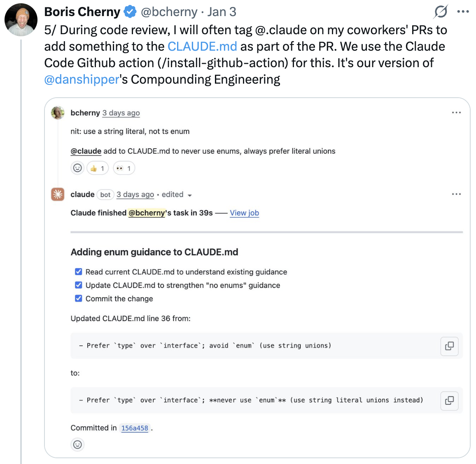Screen dimensions: 476x464
Task: Open the 'View job' link
Action: (244, 213)
